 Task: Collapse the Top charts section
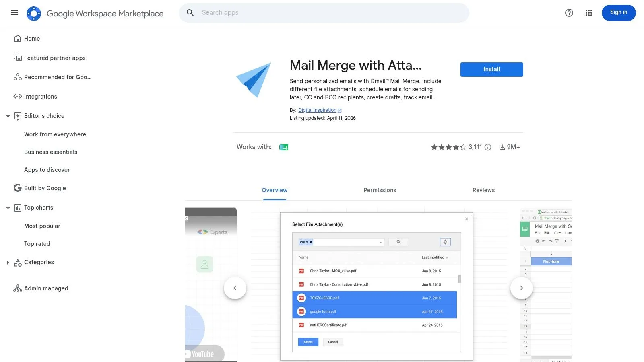click(8, 208)
